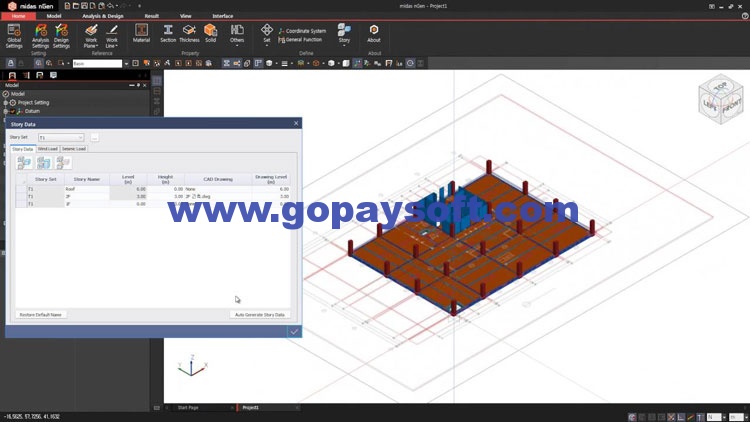Expand the Set define dropdown
Viewport: 750px width, 422px height.
(266, 35)
